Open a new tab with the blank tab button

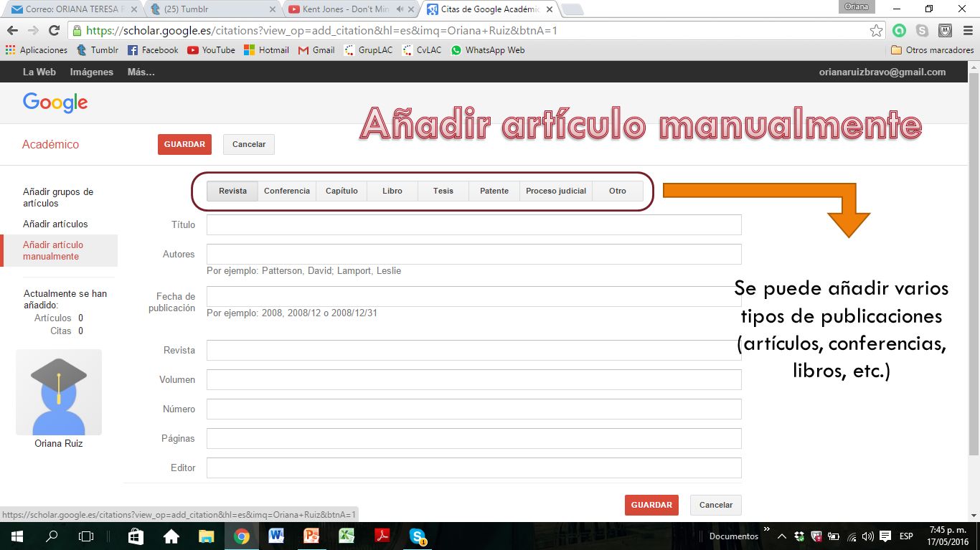click(x=572, y=10)
